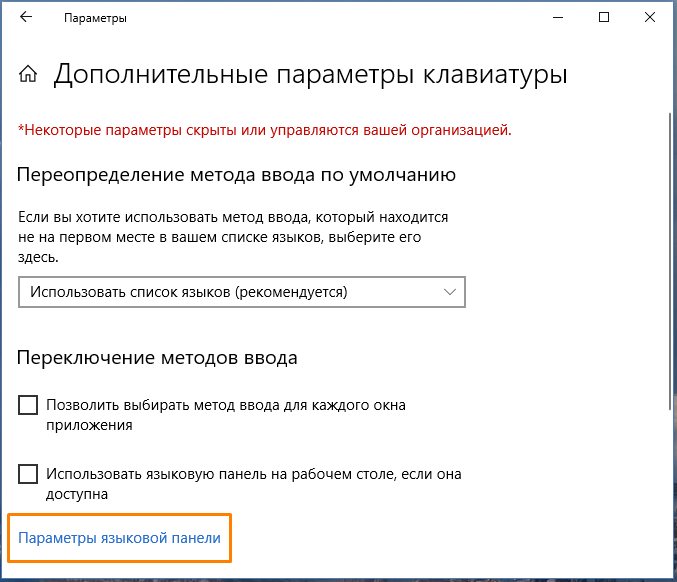The height and width of the screenshot is (582, 677).
Task: Click the vertical scrollbar on the right
Action: click(x=671, y=261)
